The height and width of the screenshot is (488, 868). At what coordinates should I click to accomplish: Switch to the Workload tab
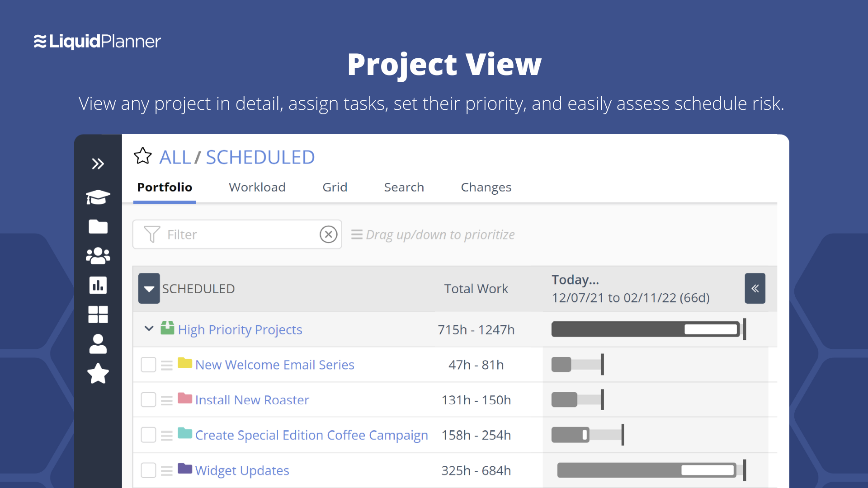coord(257,187)
